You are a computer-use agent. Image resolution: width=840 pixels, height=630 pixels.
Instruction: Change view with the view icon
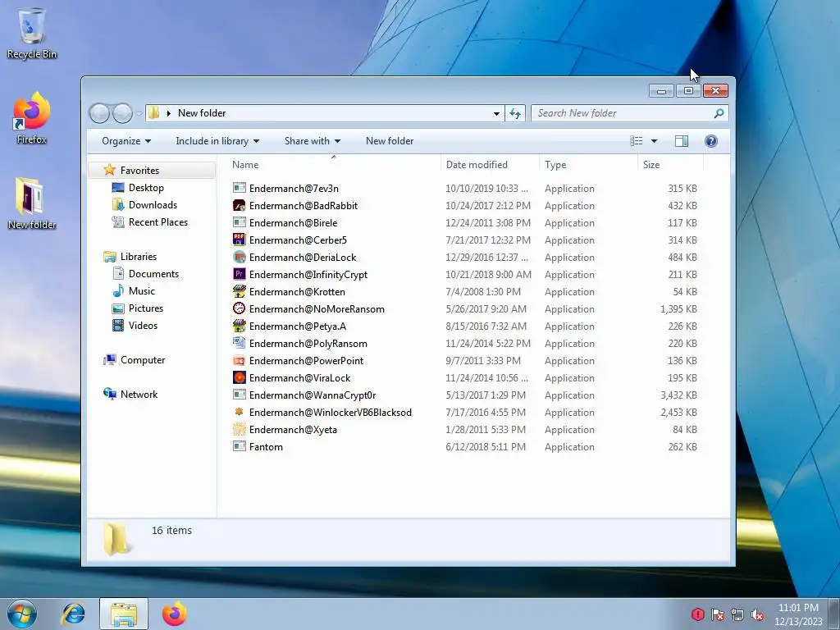(x=637, y=141)
